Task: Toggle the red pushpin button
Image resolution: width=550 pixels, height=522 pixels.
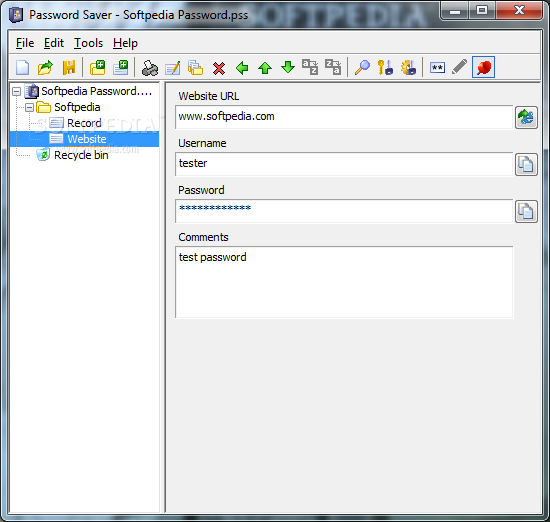Action: click(483, 67)
